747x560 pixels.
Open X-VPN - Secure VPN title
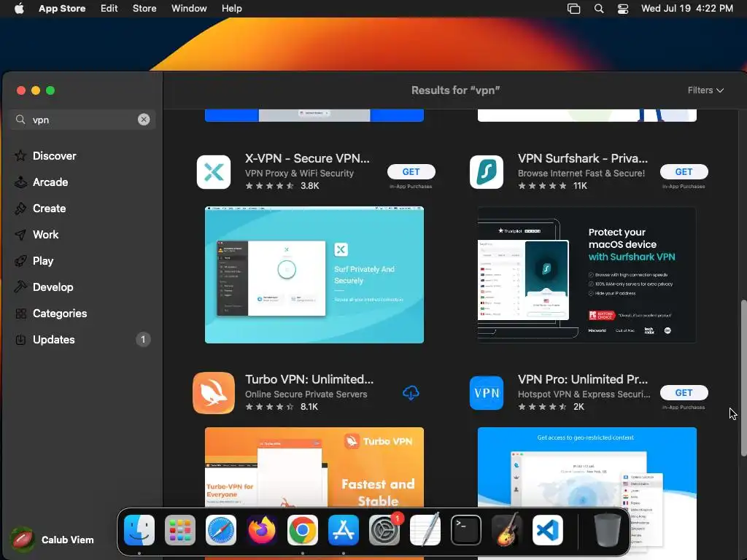tap(307, 158)
